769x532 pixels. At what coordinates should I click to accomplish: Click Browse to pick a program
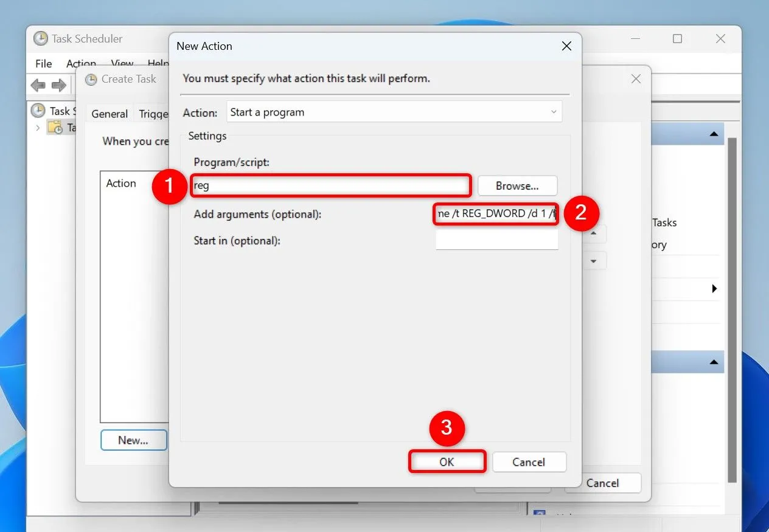[x=517, y=185]
